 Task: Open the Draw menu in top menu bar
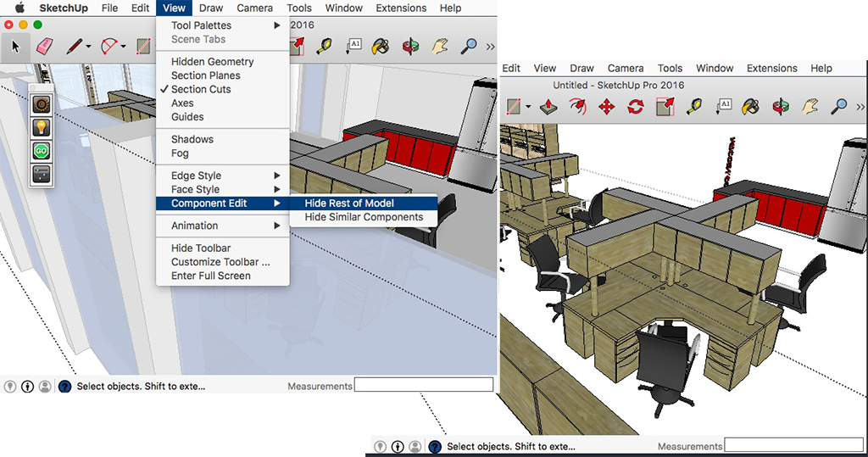pyautogui.click(x=211, y=8)
